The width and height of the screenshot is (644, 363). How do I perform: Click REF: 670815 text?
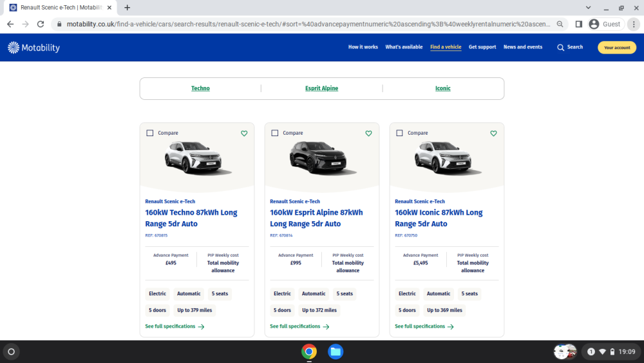(156, 235)
